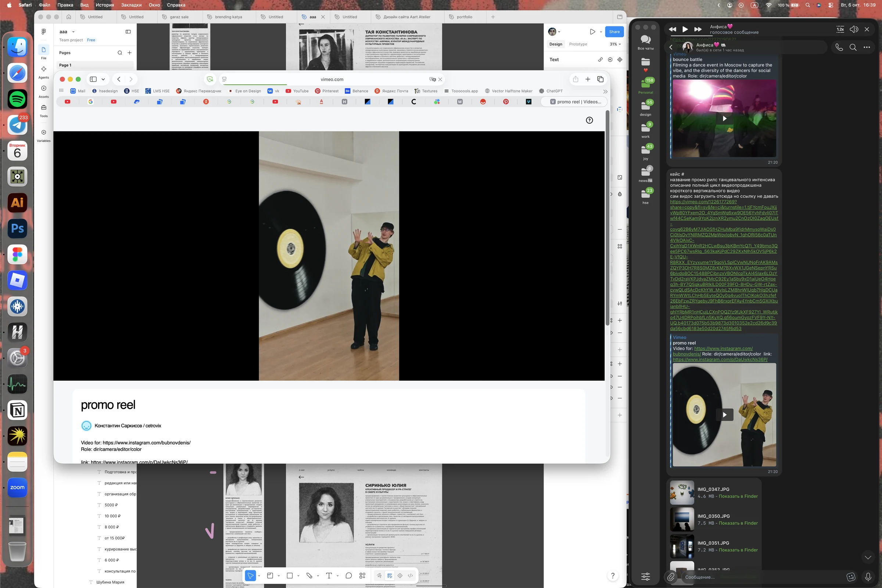Show more Safari bookmarks overflow chevron

(x=605, y=91)
